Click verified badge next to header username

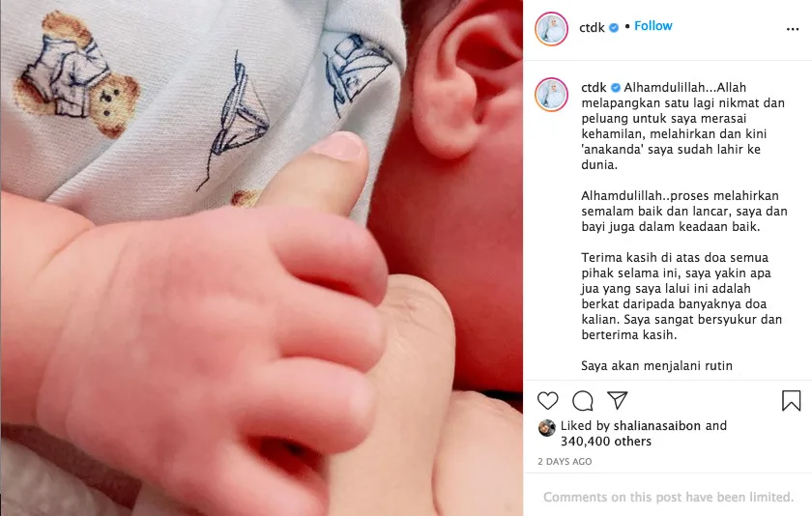coord(614,28)
